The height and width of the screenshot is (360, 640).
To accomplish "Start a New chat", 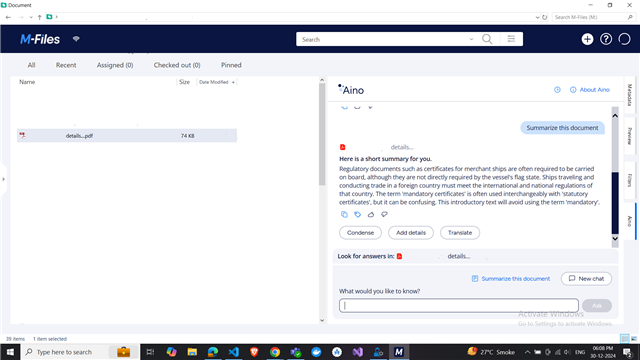I will (586, 278).
